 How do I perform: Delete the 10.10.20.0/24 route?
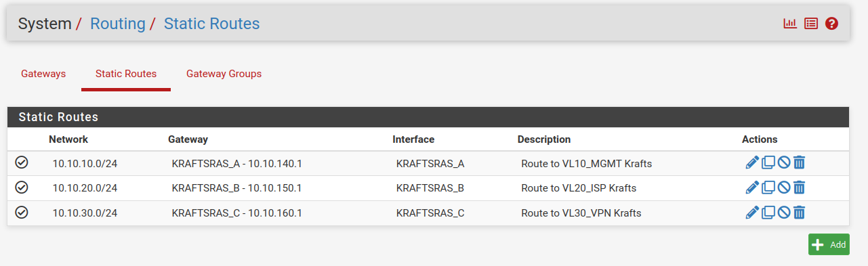[x=799, y=187]
